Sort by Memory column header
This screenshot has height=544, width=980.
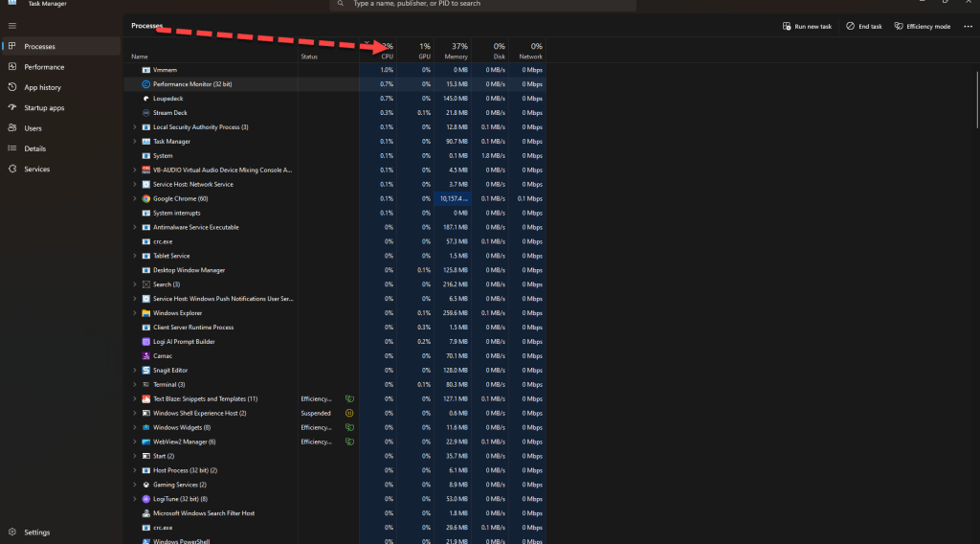(453, 51)
